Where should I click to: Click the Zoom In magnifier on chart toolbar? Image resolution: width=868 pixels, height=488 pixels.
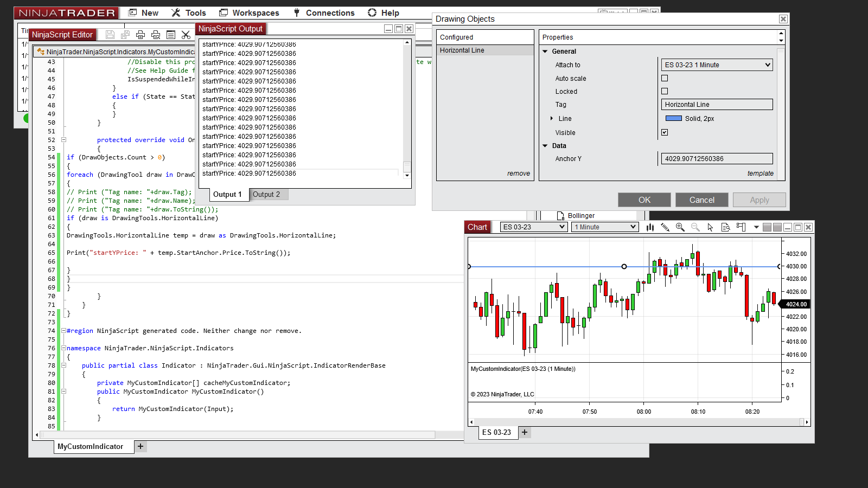point(680,227)
